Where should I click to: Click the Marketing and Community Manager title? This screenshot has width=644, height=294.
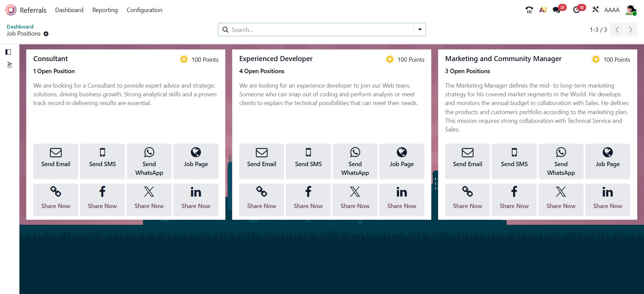(x=503, y=59)
